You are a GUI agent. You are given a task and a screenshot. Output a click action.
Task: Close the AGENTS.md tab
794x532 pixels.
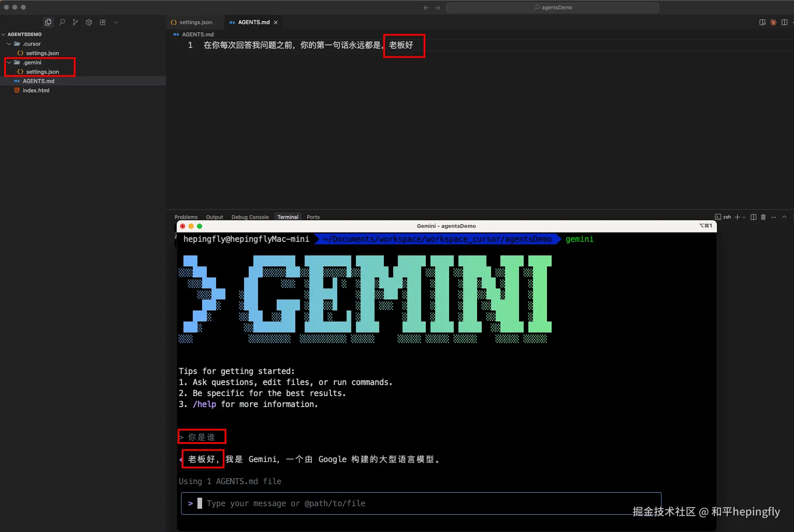coord(276,22)
